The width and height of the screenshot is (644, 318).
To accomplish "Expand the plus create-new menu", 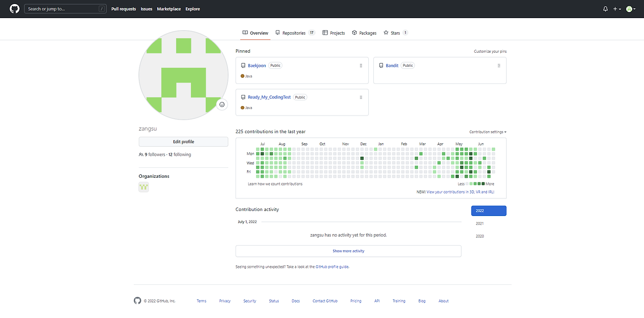I will point(617,9).
